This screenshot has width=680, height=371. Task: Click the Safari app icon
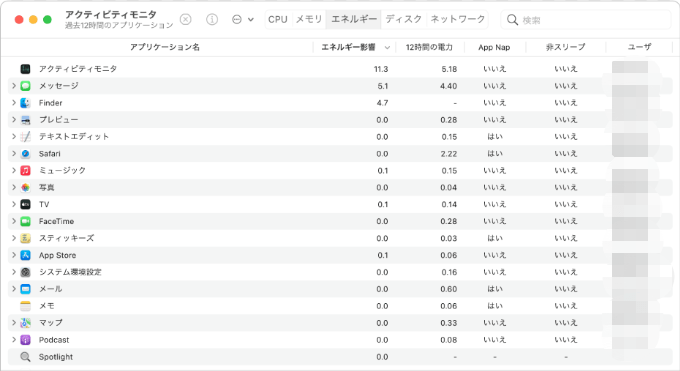pos(26,154)
